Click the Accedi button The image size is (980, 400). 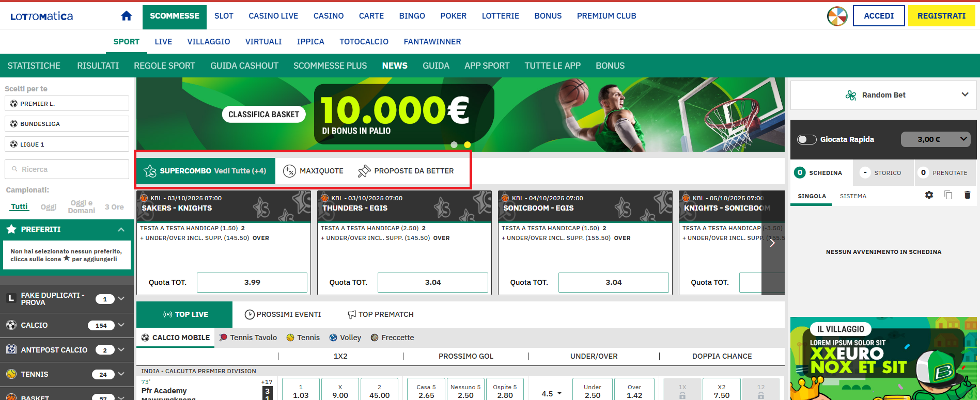pos(878,16)
